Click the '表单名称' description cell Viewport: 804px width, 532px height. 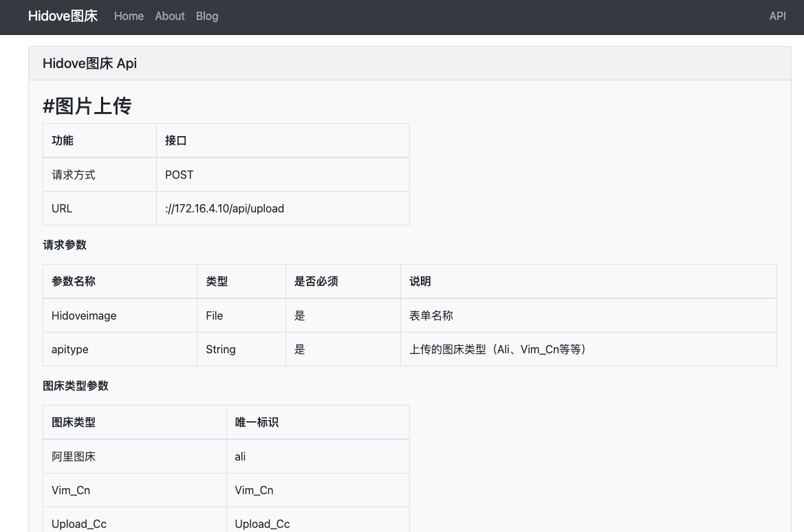[589, 315]
